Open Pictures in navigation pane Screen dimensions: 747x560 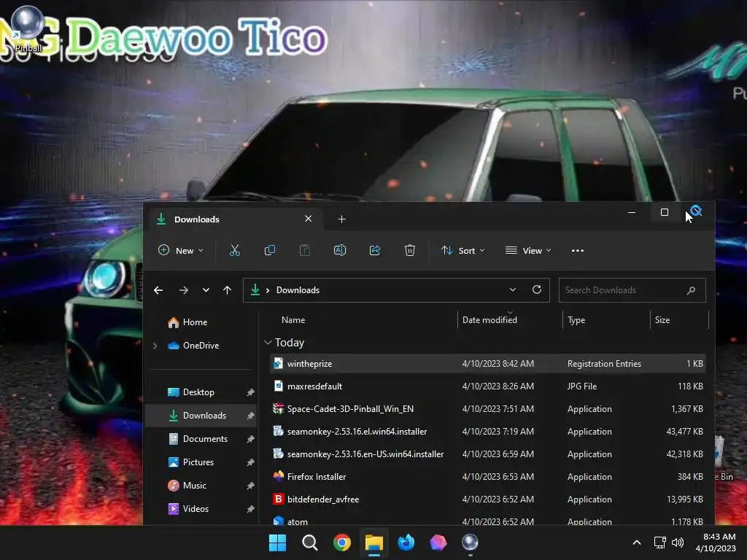198,462
